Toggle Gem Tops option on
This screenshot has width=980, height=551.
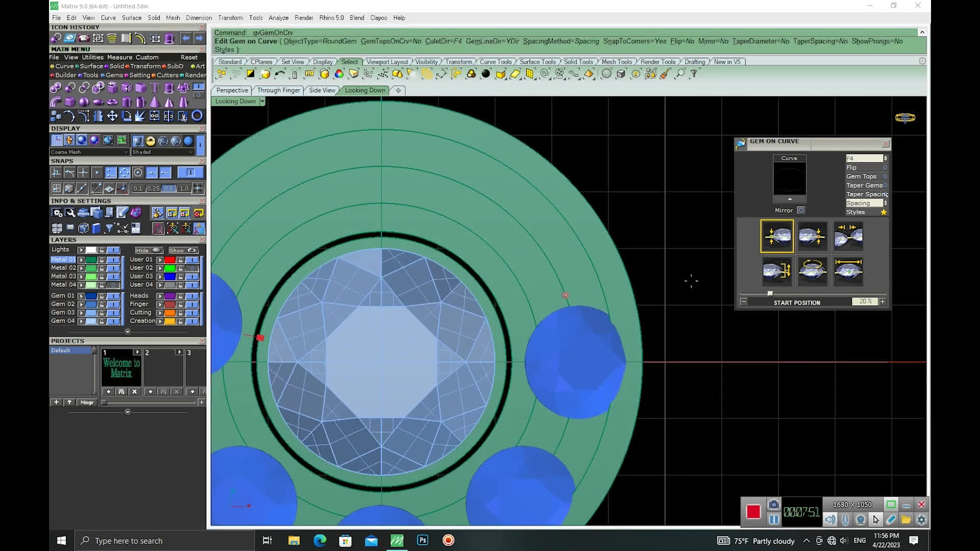point(885,177)
